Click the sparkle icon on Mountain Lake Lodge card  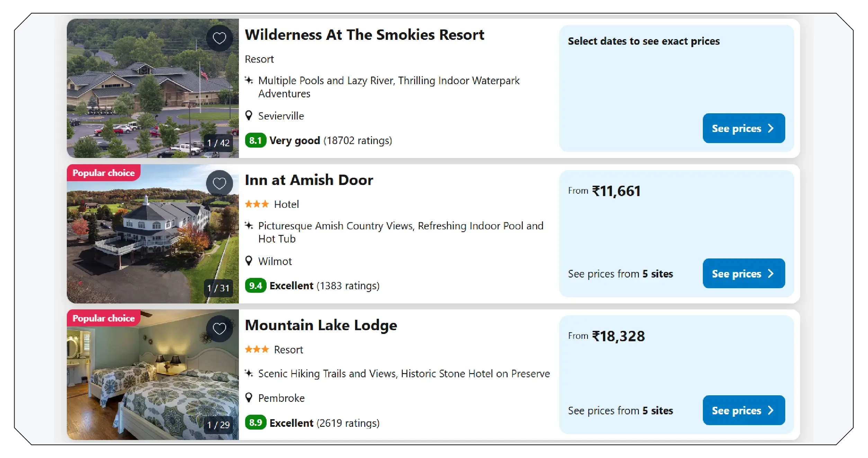tap(250, 373)
